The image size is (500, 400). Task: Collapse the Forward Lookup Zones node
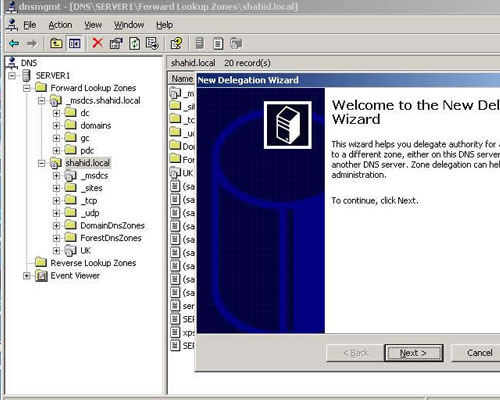click(x=27, y=88)
